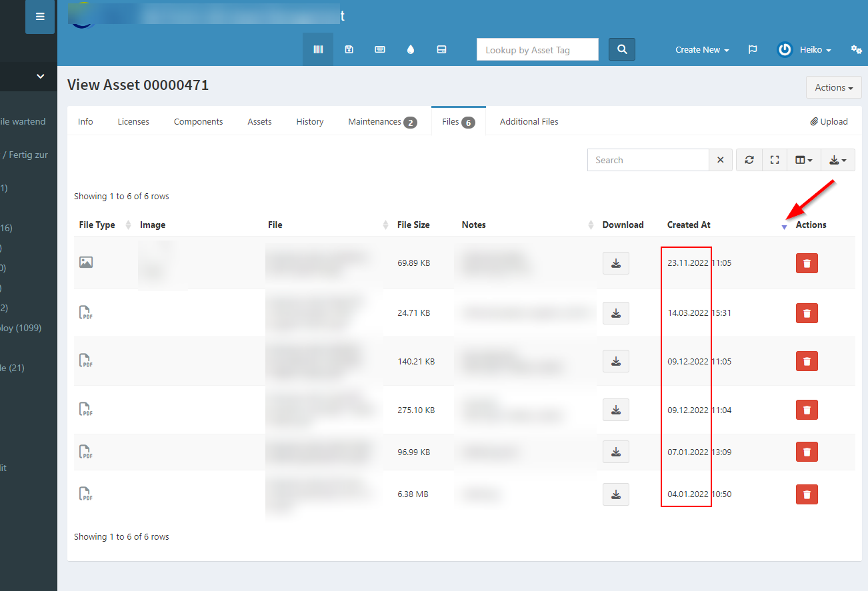Clear the search field with the X
Screen dimensions: 868x591
coord(720,160)
